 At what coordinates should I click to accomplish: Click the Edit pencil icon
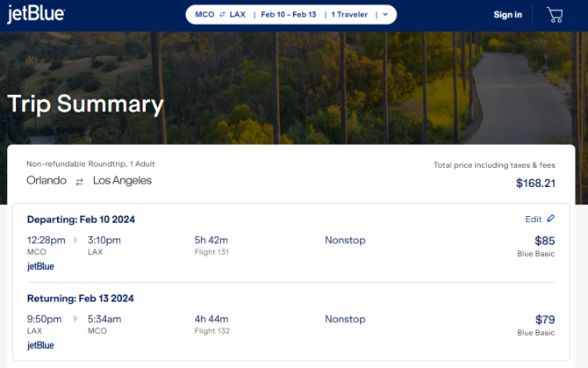tap(550, 219)
